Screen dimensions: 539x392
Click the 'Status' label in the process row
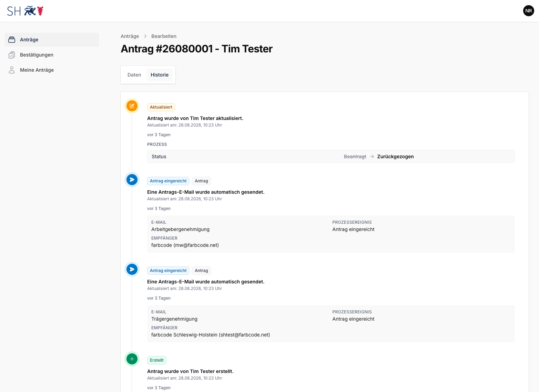coord(159,157)
